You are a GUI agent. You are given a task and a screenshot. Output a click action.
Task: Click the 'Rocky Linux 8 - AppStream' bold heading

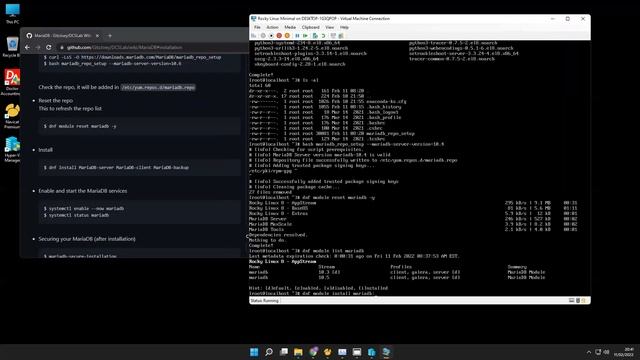click(x=282, y=262)
